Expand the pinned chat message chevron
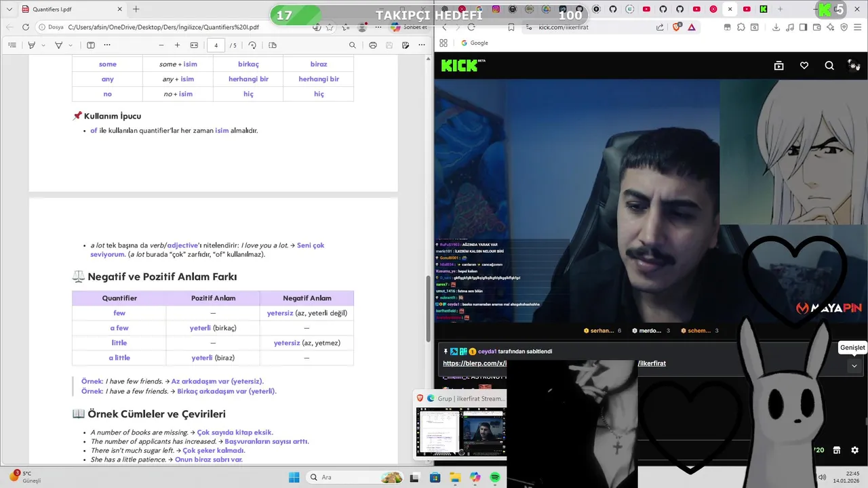Image resolution: width=868 pixels, height=488 pixels. coord(854,365)
